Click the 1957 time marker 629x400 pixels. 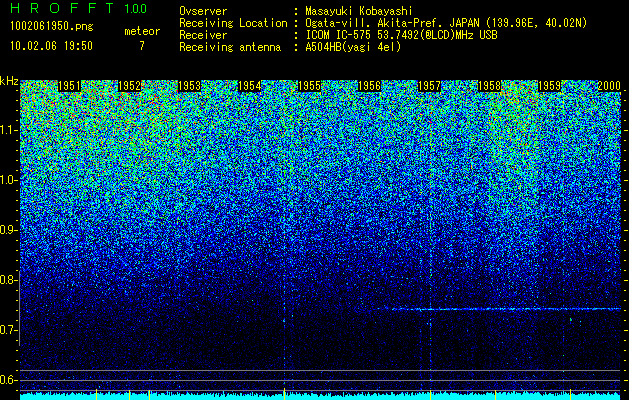click(430, 86)
